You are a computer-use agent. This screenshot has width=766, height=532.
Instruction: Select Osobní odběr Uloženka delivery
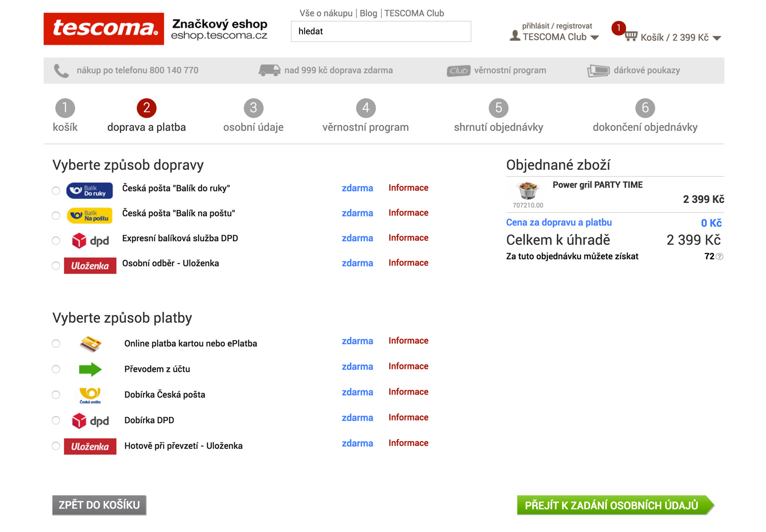(x=56, y=266)
